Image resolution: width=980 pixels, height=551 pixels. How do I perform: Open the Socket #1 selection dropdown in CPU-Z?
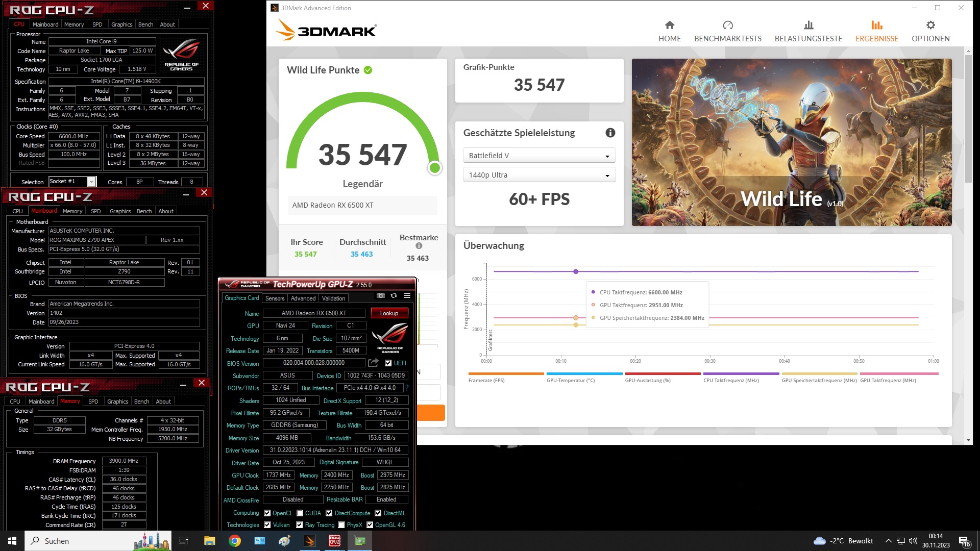click(x=72, y=182)
